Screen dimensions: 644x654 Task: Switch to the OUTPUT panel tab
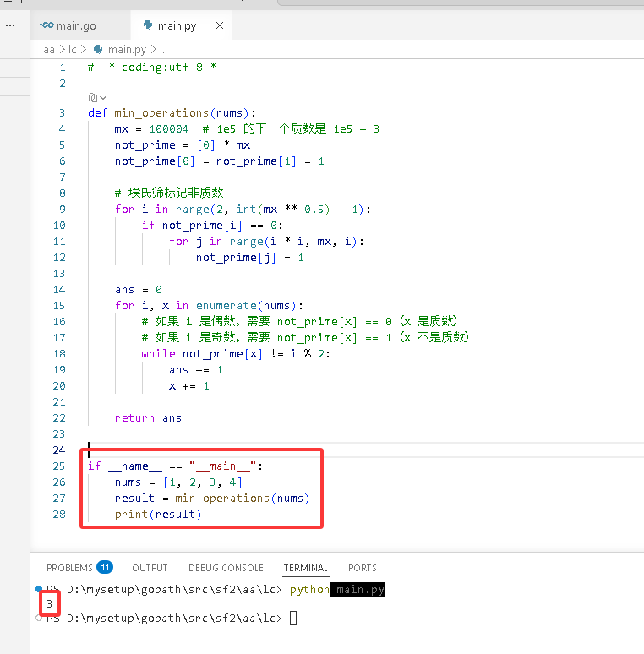point(150,568)
